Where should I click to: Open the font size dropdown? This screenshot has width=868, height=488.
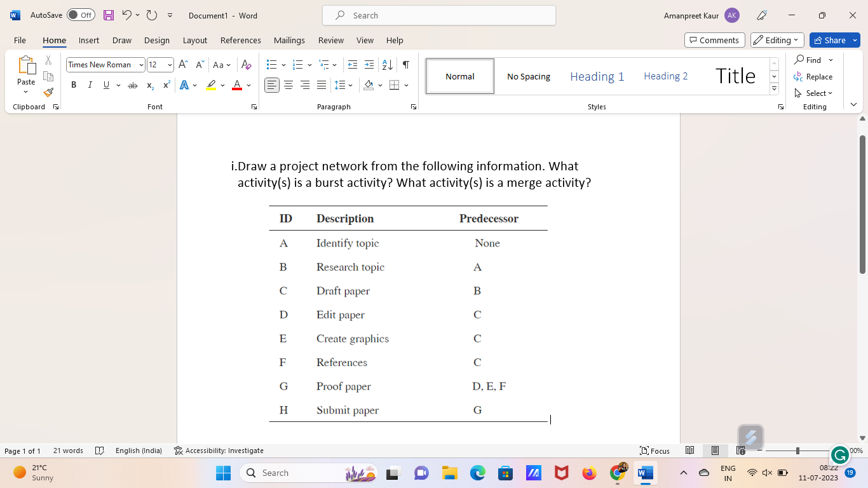[x=168, y=64]
